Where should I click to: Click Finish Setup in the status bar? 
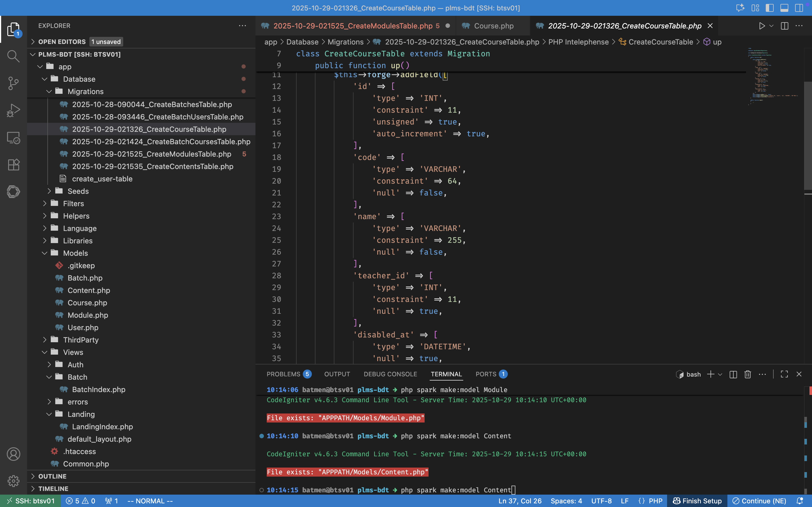click(x=697, y=501)
